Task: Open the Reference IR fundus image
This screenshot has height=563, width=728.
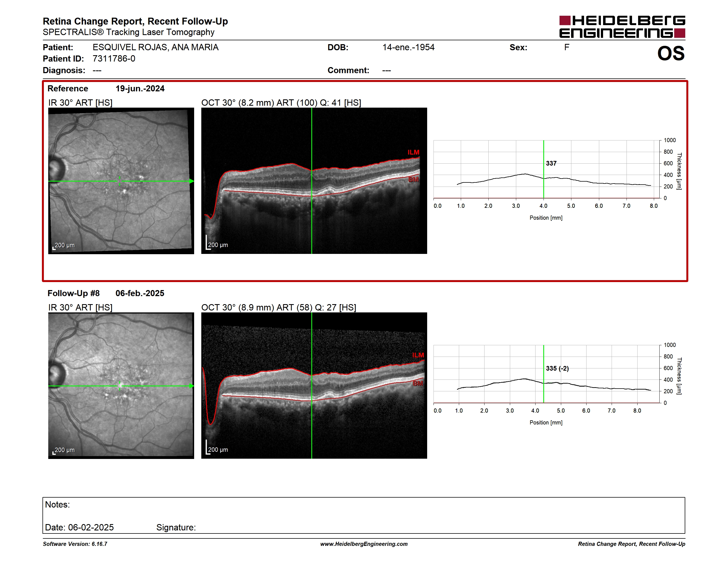Action: click(x=121, y=181)
